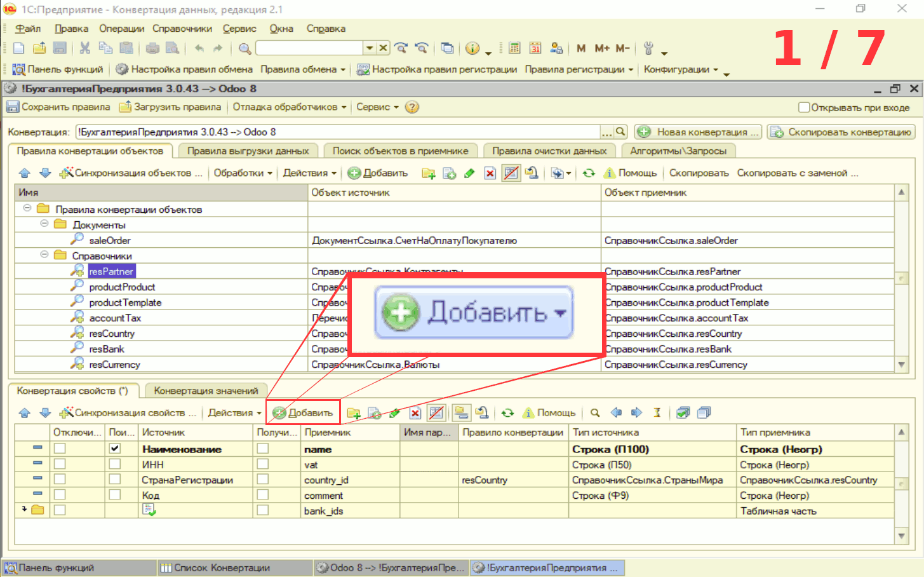The height and width of the screenshot is (577, 924).
Task: Open the Конфигурации dropdown
Action: click(681, 69)
